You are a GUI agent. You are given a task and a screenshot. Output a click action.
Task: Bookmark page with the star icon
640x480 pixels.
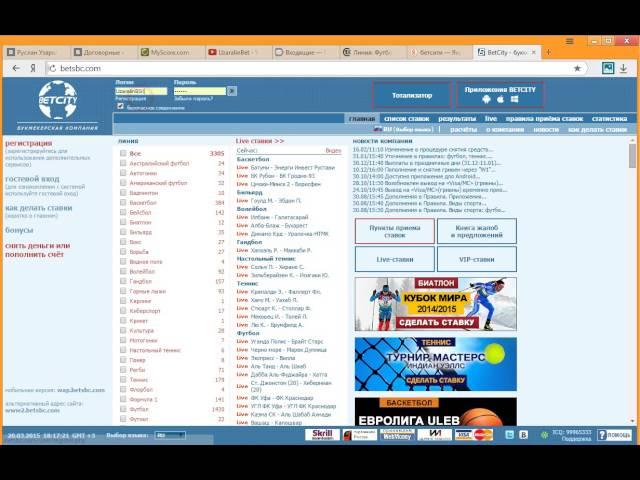pos(577,69)
